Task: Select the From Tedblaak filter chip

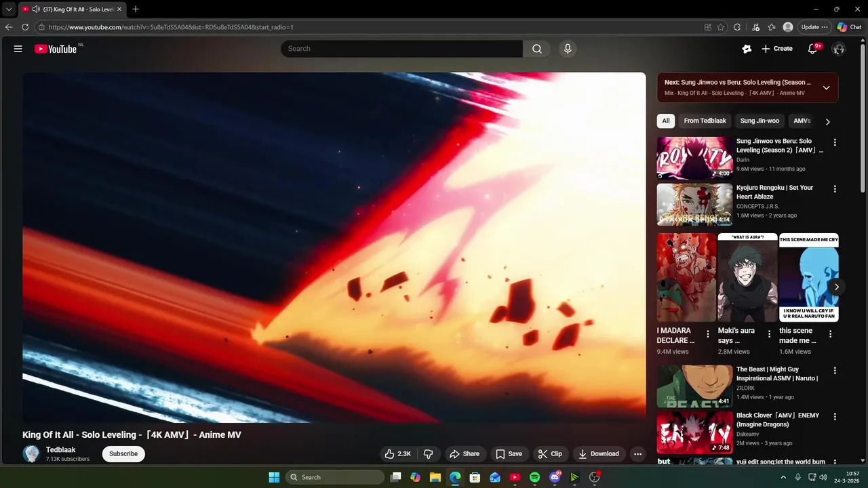Action: click(x=705, y=121)
